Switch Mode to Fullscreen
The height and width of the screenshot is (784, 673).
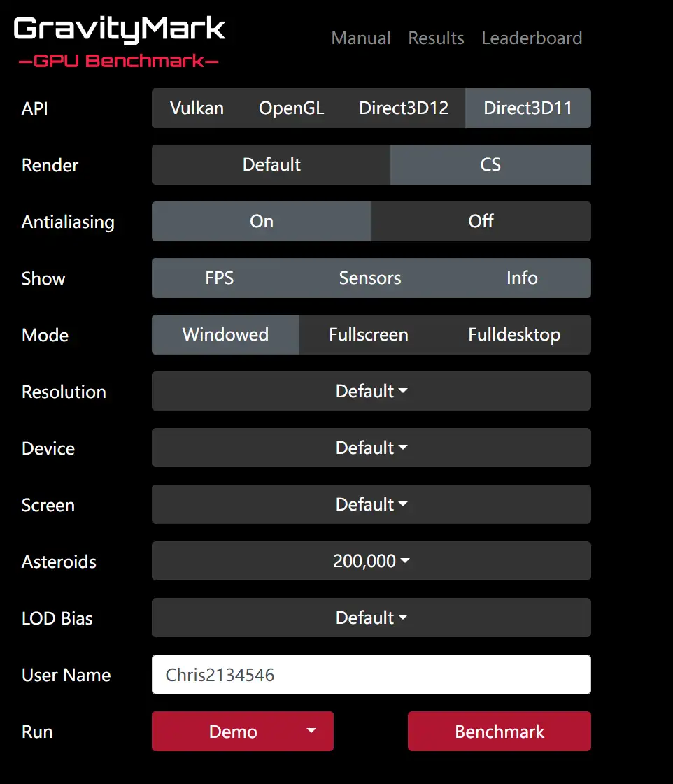click(369, 334)
